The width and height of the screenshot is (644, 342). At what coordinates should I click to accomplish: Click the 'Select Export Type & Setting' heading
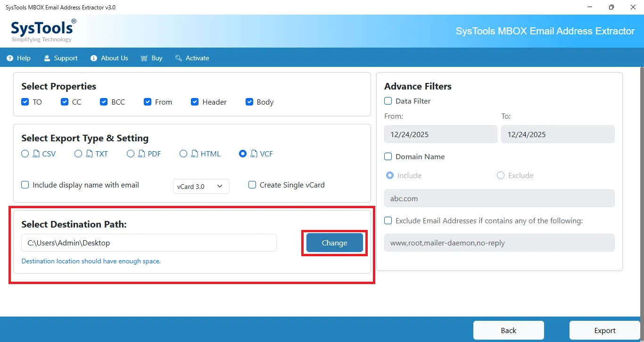85,138
